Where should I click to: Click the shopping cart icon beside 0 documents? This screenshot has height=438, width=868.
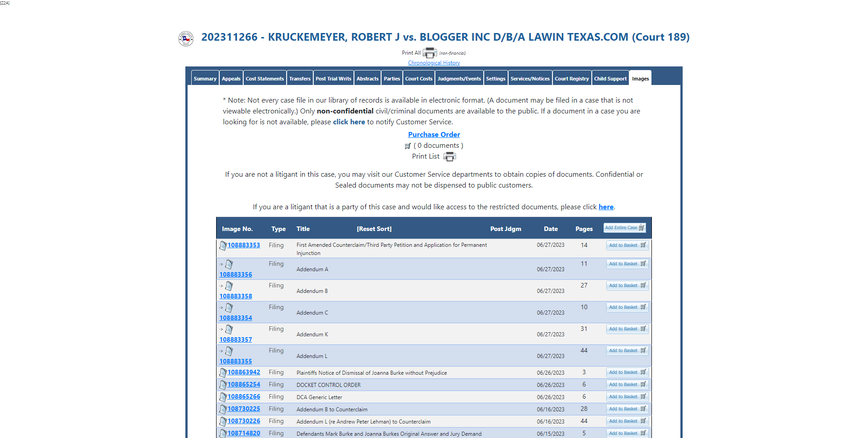point(408,146)
